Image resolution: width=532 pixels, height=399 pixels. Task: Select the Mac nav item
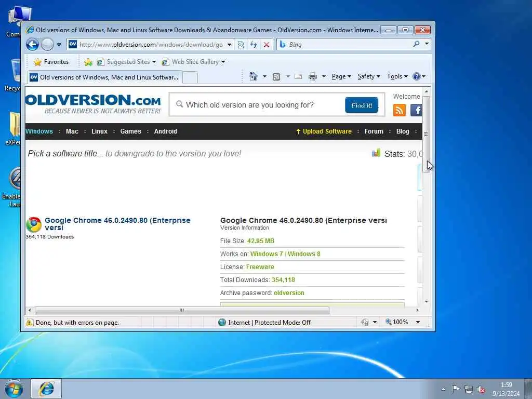click(72, 131)
